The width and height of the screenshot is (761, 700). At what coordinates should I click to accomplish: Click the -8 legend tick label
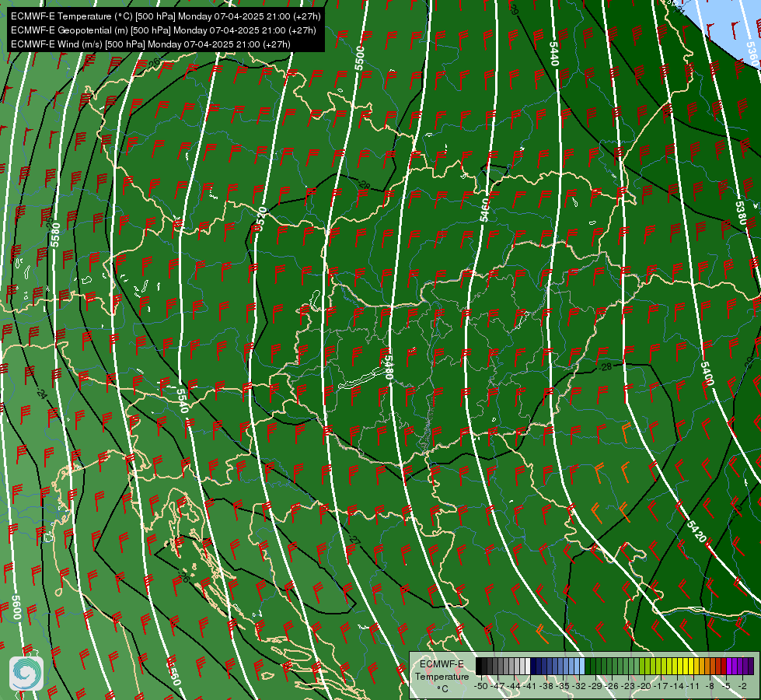710,686
